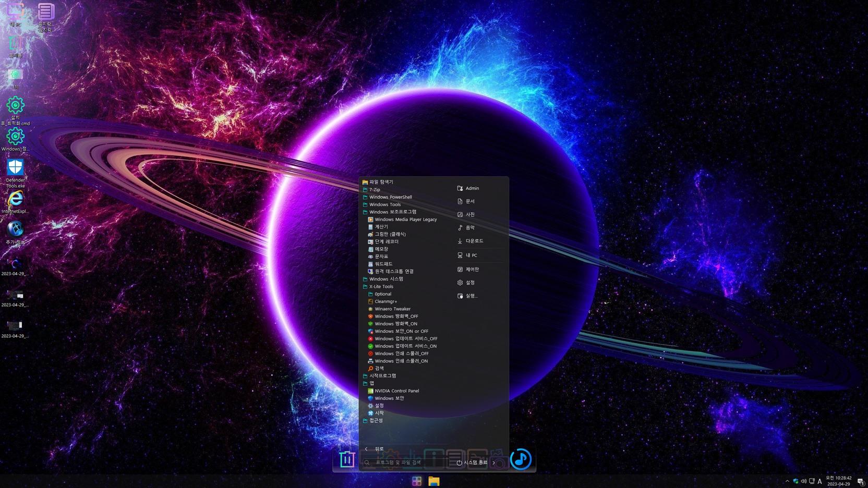
Task: Collapse the Windows 보조프로그램 folder
Action: pyautogui.click(x=389, y=212)
